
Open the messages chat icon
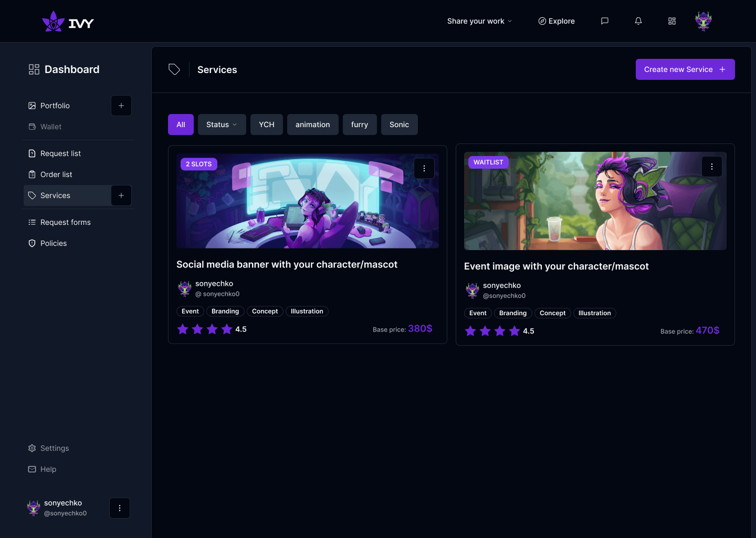pyautogui.click(x=605, y=21)
